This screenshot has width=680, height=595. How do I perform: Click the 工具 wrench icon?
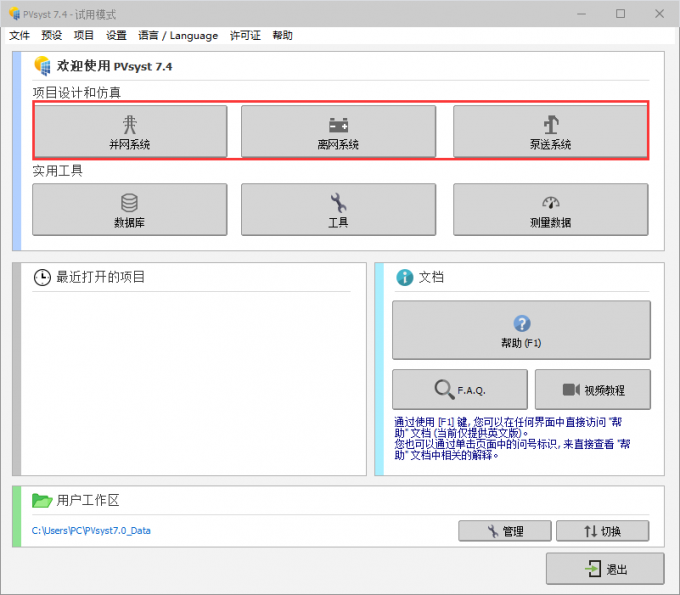[x=338, y=203]
